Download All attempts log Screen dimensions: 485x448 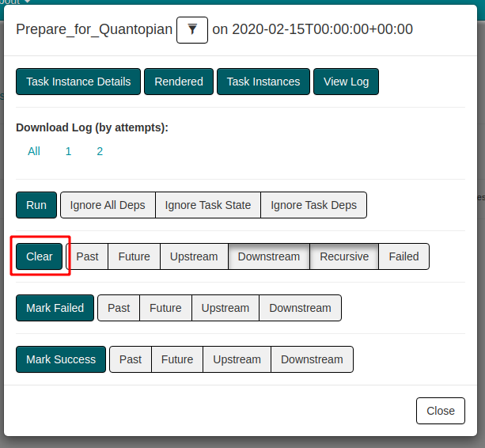pos(34,151)
